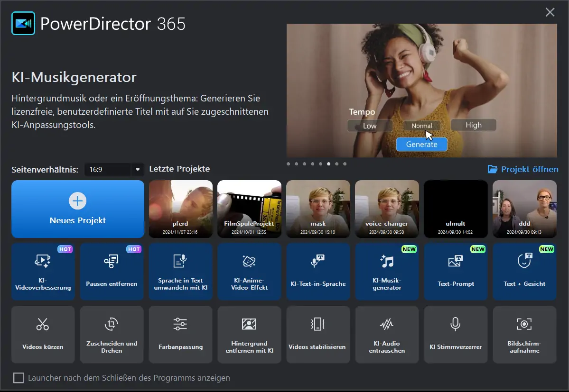The width and height of the screenshot is (569, 392).
Task: Close the launcher window
Action: (x=550, y=12)
